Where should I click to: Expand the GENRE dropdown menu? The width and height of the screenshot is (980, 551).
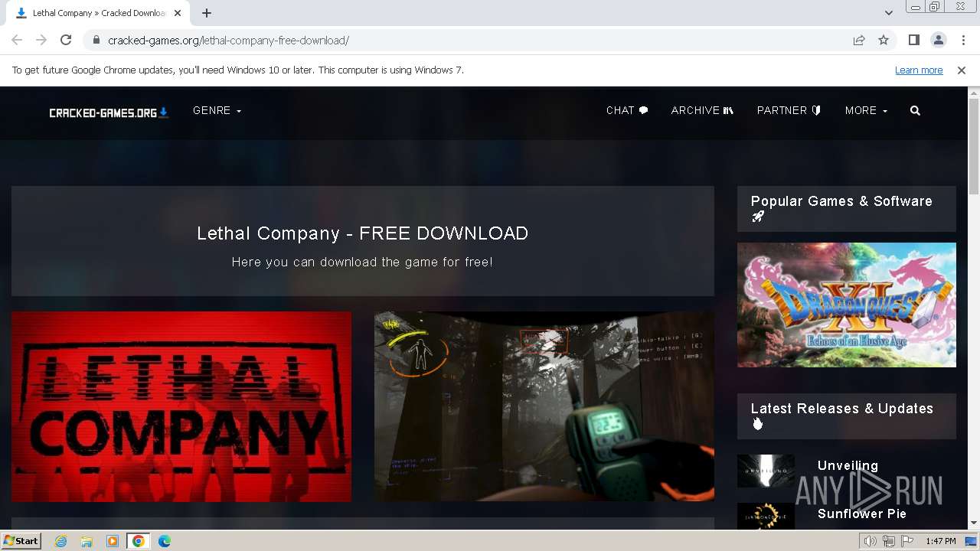217,110
